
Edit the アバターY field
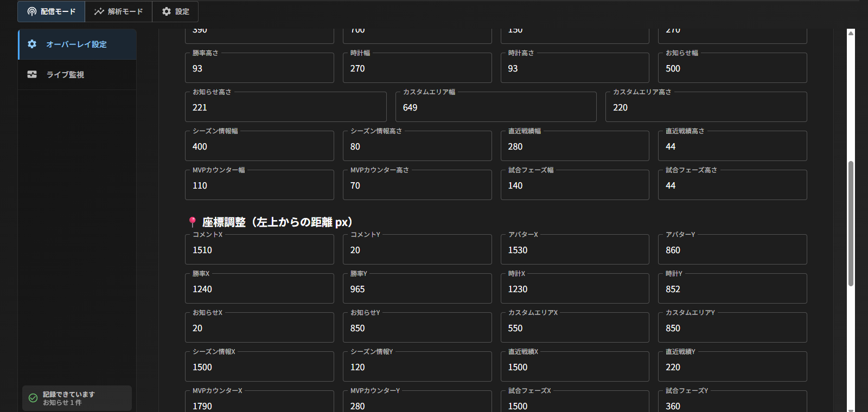coord(732,249)
